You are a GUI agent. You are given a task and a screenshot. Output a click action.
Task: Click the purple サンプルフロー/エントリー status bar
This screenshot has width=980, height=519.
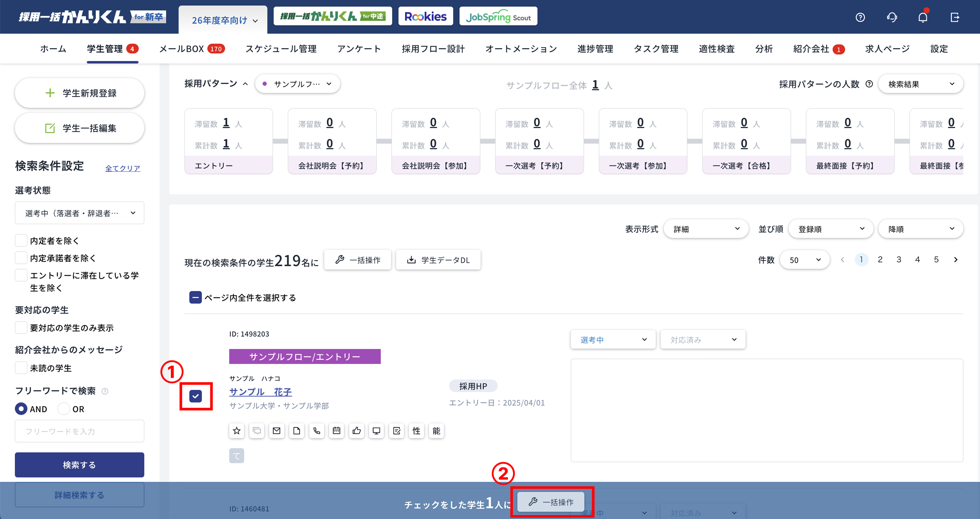(304, 357)
